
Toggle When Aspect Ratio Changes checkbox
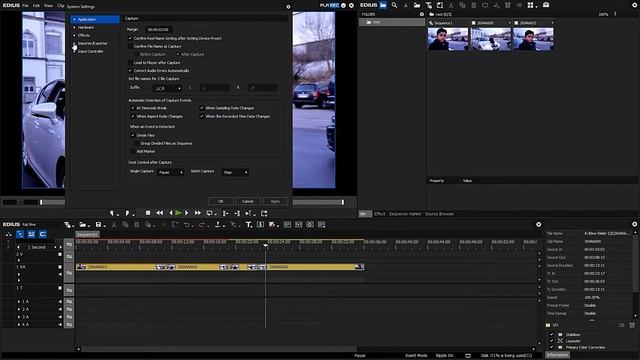tap(133, 116)
